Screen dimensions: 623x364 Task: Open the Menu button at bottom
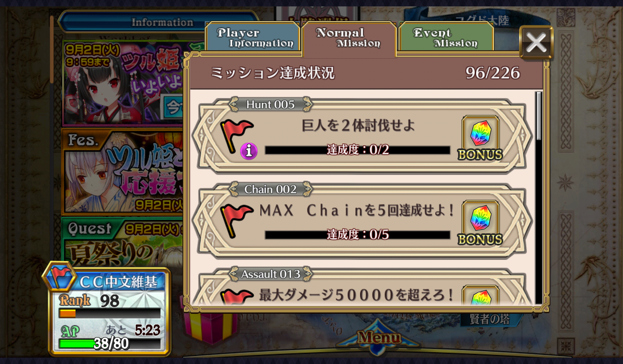pos(379,337)
